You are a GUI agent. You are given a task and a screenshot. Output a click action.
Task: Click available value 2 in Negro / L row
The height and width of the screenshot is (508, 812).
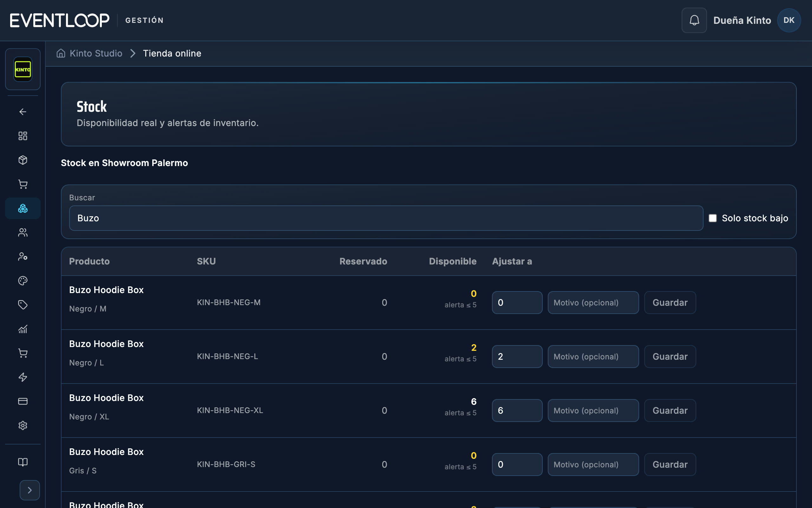474,347
